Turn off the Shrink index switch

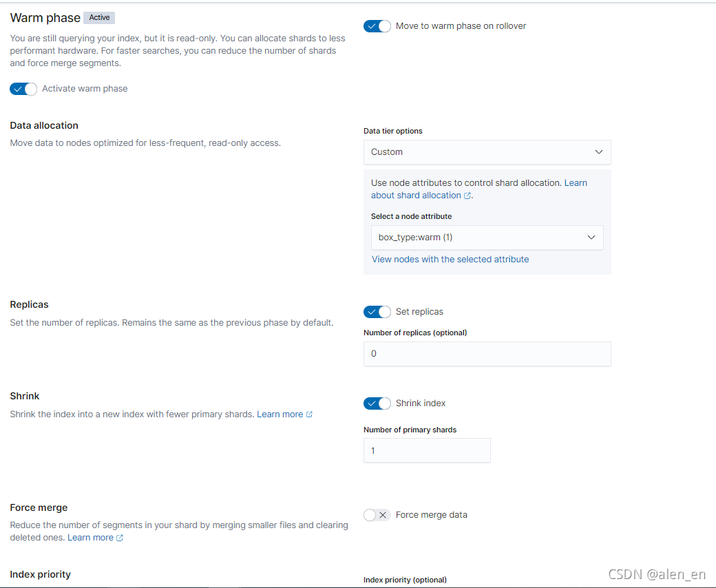tap(377, 403)
